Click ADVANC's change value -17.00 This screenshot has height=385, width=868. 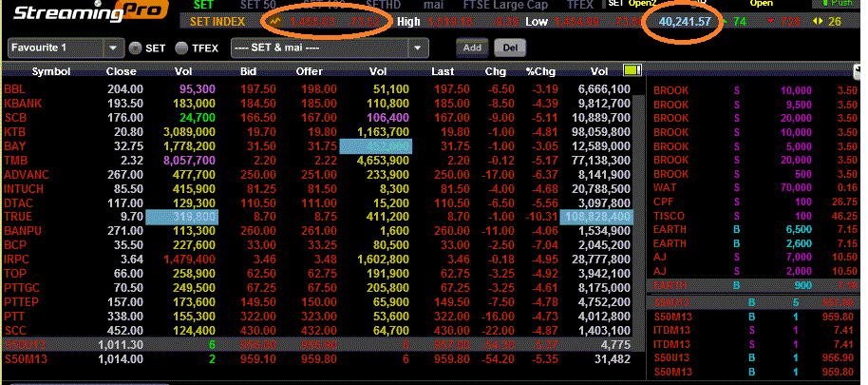[499, 175]
